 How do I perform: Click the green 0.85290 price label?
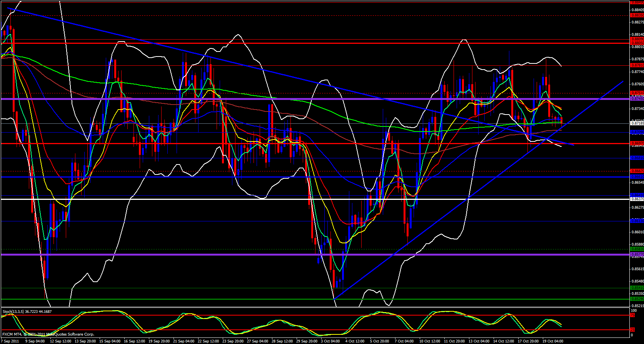coord(637,299)
